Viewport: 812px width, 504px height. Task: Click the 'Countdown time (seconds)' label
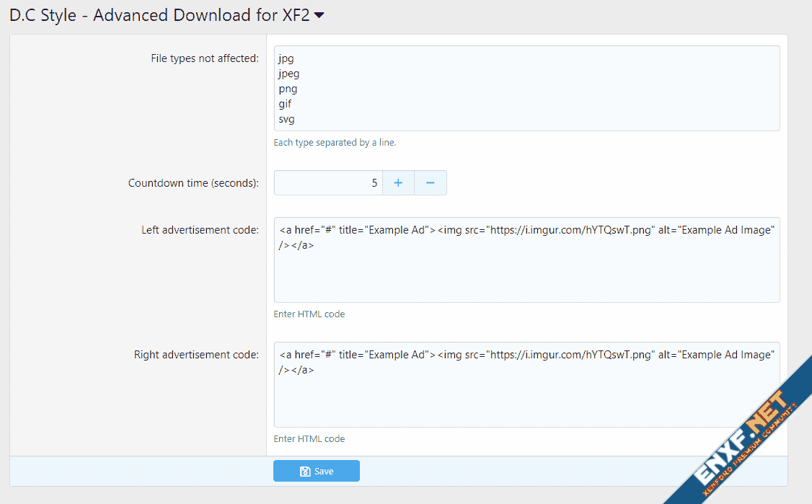193,183
